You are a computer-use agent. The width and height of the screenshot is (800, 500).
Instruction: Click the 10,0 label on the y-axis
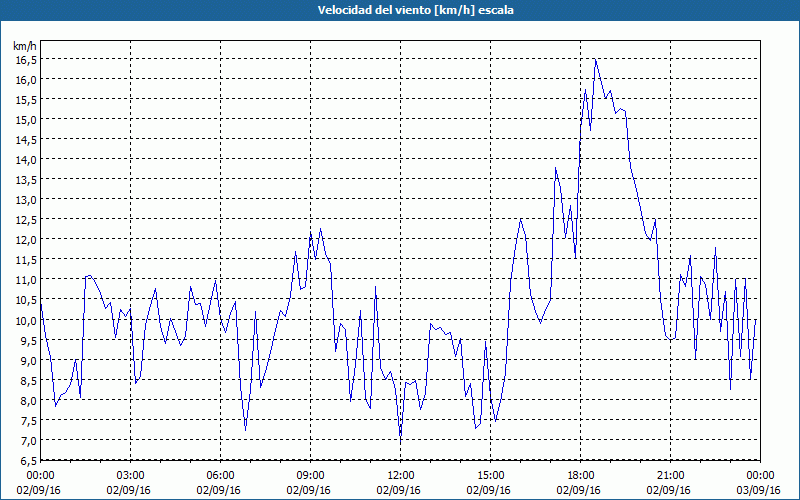[x=26, y=320]
